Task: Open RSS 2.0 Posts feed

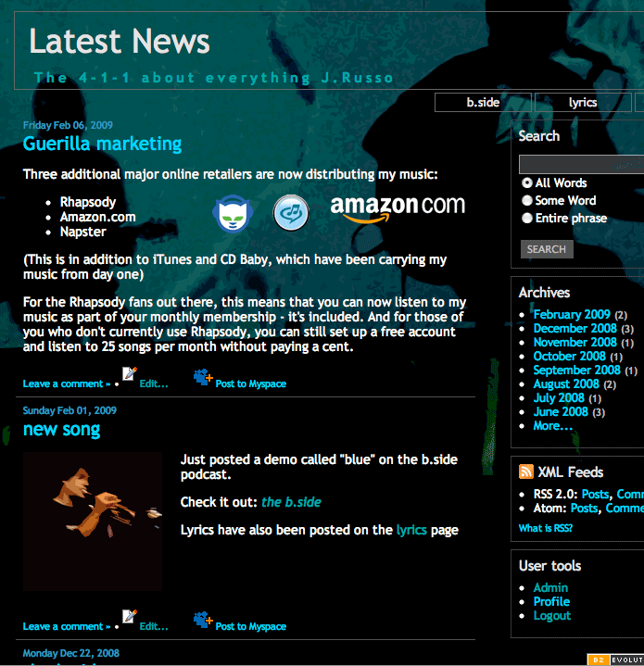Action: pyautogui.click(x=595, y=494)
